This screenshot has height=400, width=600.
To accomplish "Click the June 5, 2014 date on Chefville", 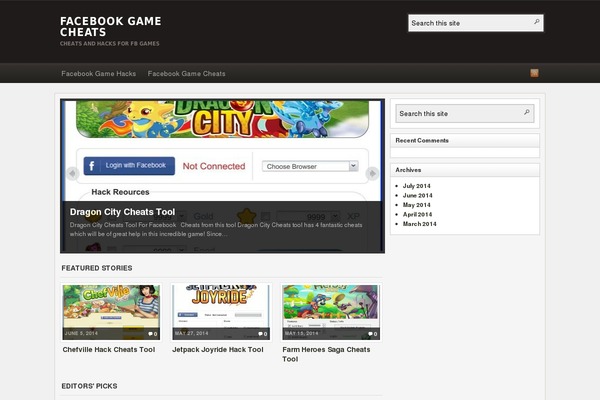I will click(x=81, y=333).
